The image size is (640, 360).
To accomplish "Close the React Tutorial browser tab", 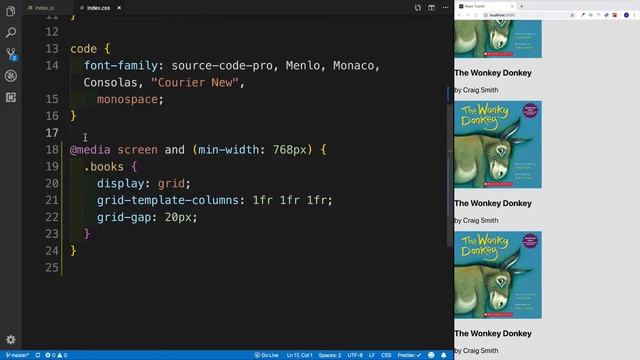I will click(512, 6).
